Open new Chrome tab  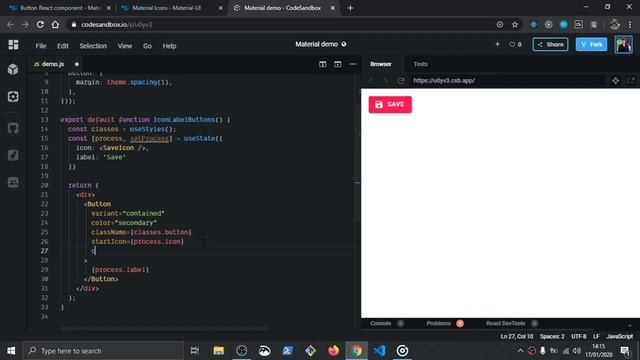[350, 8]
